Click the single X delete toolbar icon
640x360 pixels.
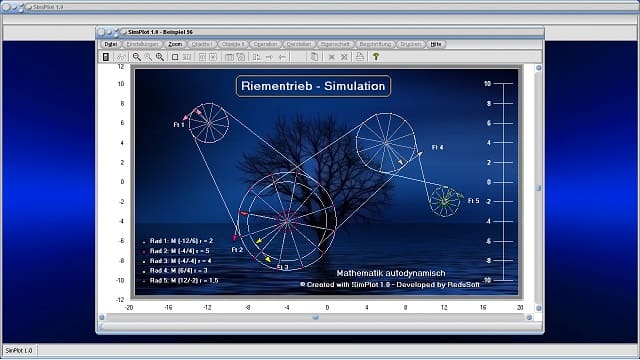[x=331, y=57]
